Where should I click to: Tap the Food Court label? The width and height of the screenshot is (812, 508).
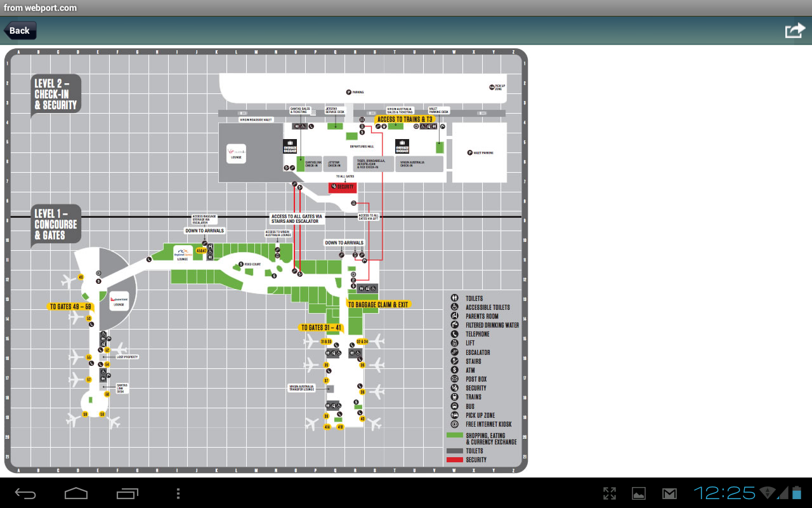click(x=250, y=264)
